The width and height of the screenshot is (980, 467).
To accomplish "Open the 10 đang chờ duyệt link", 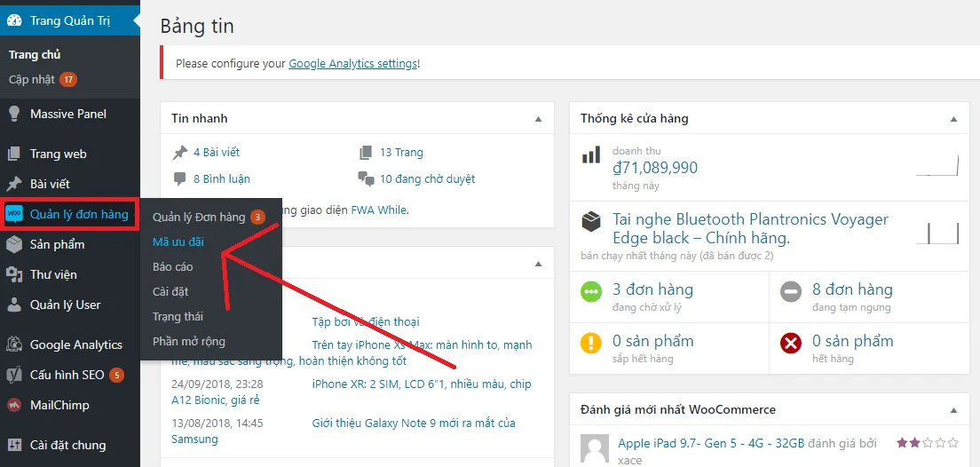I will tap(428, 179).
